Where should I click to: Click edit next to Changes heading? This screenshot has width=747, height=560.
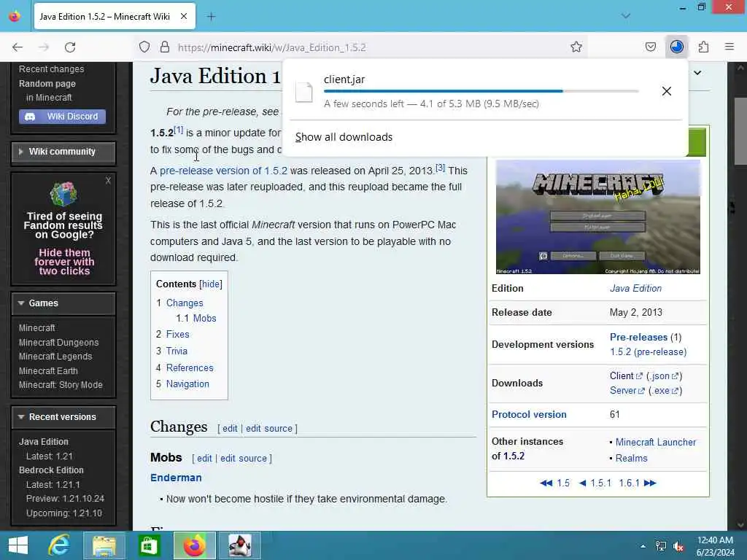[x=230, y=428]
